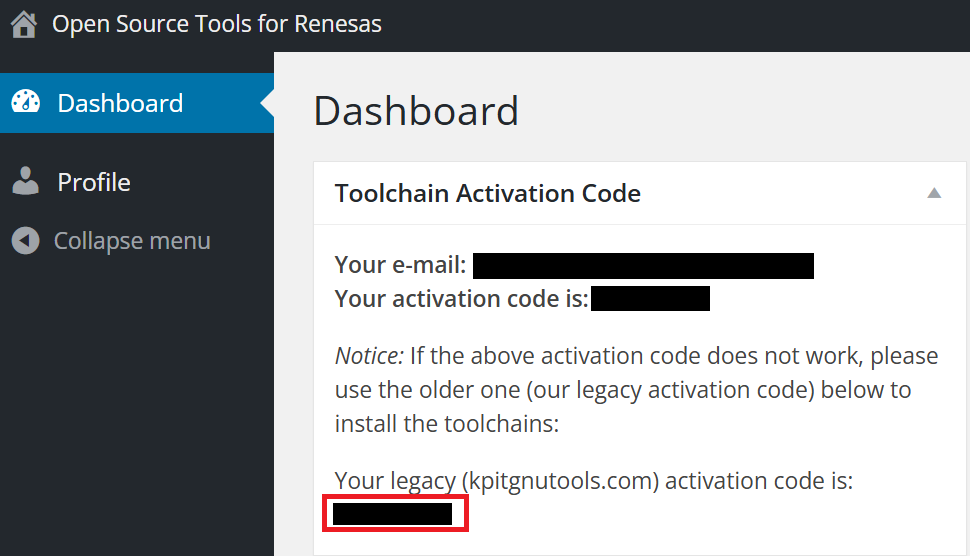This screenshot has width=970, height=556.
Task: Click the "Your e-mail:" label
Action: (400, 266)
